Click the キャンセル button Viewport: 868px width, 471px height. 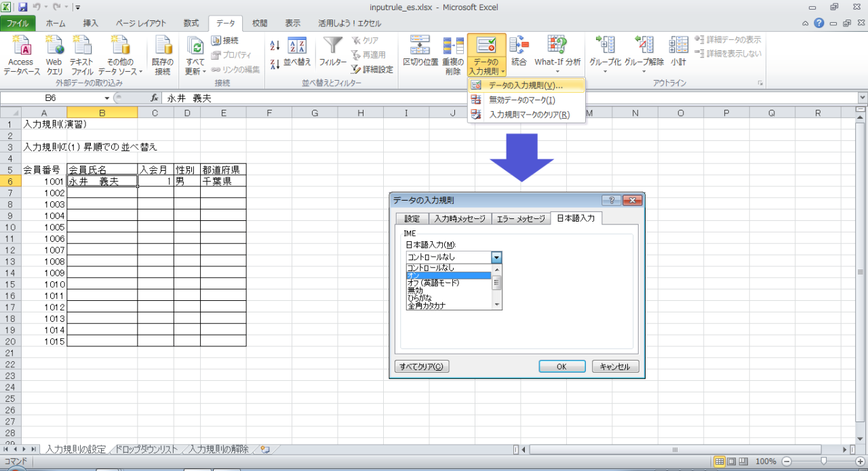(x=616, y=367)
